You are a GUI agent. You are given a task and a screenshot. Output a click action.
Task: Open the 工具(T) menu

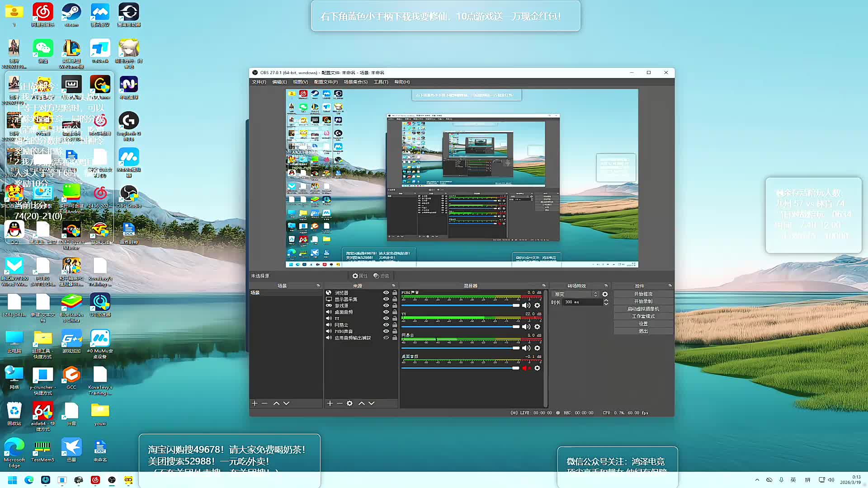[x=381, y=82]
